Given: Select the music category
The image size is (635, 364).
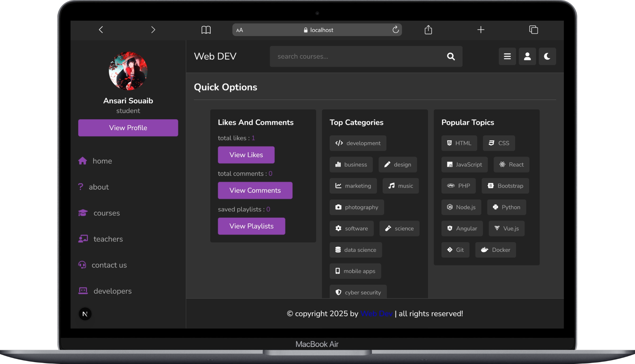Looking at the screenshot, I should 401,186.
